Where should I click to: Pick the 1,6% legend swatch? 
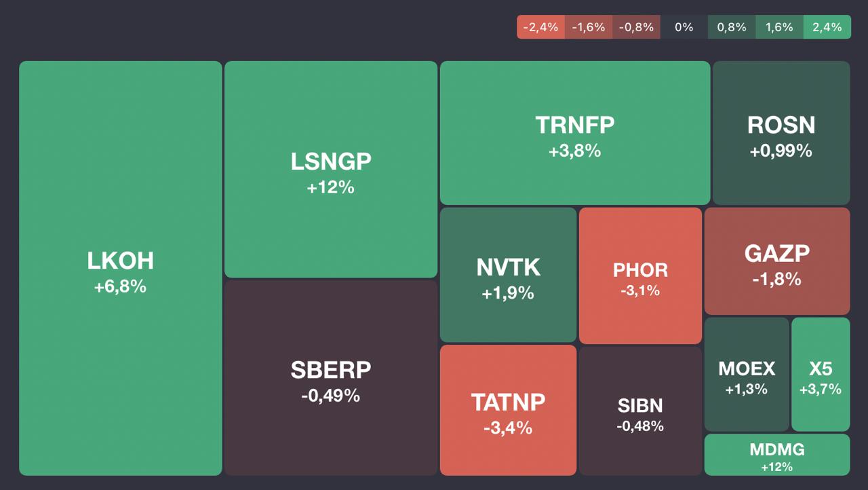click(x=779, y=27)
